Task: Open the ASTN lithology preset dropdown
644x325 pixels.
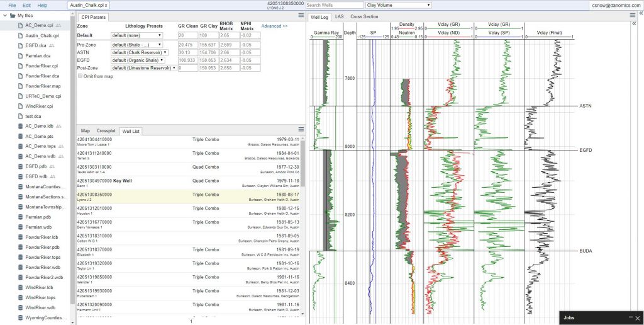Action: pos(139,53)
